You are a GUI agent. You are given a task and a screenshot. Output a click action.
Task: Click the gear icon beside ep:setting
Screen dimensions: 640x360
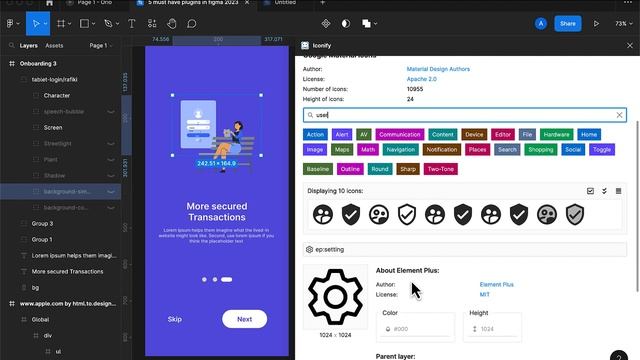[309, 249]
